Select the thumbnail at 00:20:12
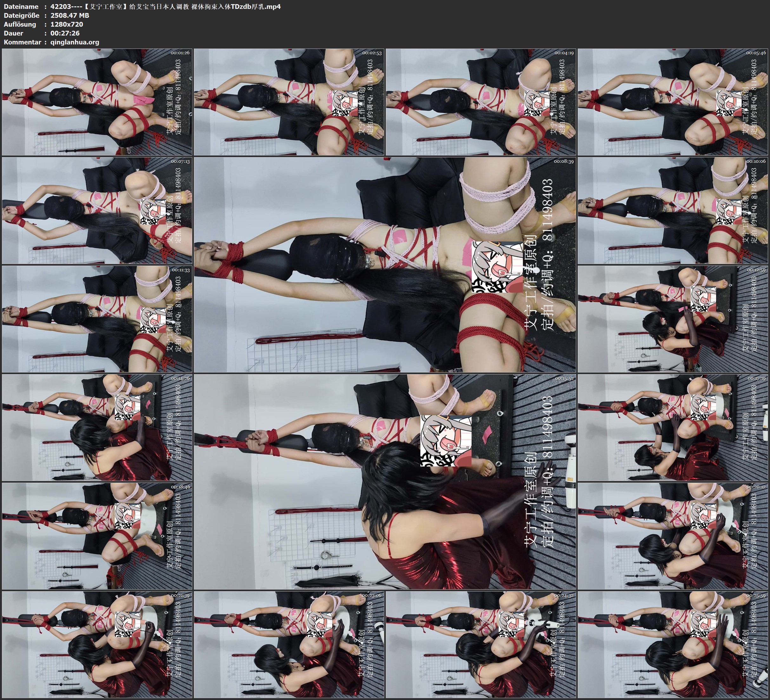 point(673,536)
